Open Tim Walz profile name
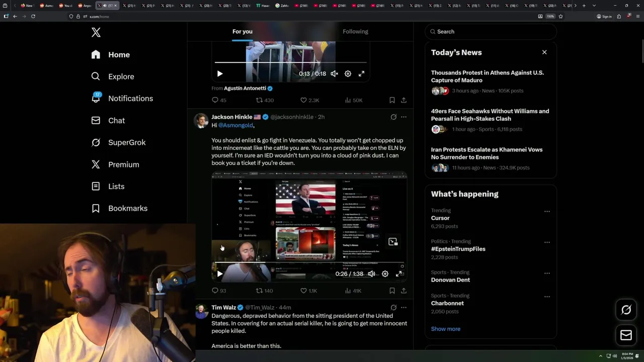The image size is (644, 362). 224,307
